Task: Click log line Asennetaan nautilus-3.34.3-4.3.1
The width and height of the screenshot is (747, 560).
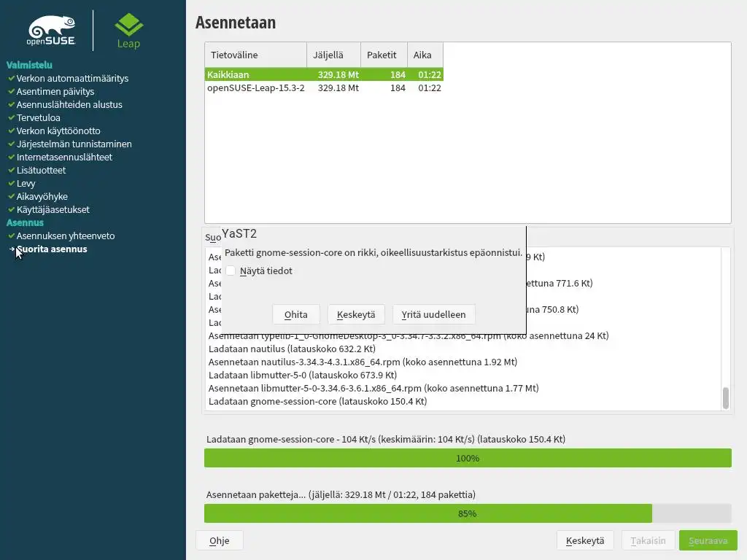Action: [363, 362]
